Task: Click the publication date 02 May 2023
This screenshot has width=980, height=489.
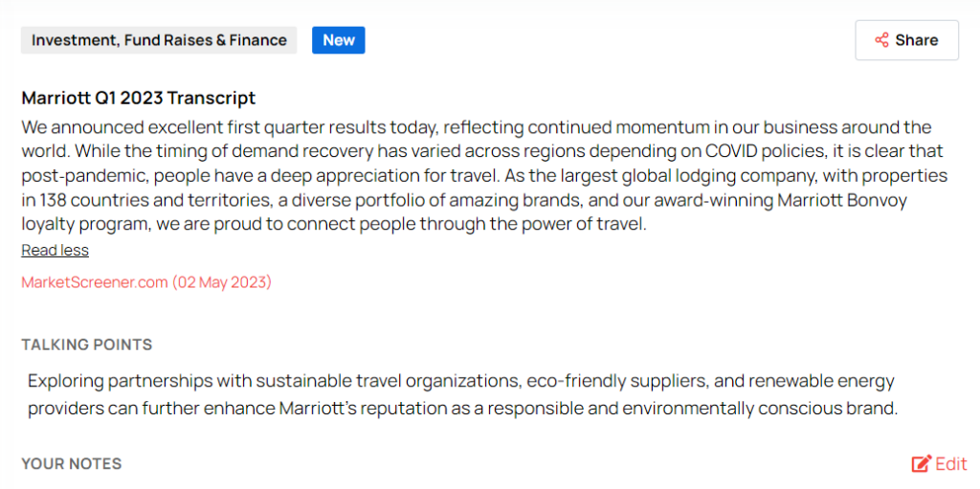Action: coord(222,282)
